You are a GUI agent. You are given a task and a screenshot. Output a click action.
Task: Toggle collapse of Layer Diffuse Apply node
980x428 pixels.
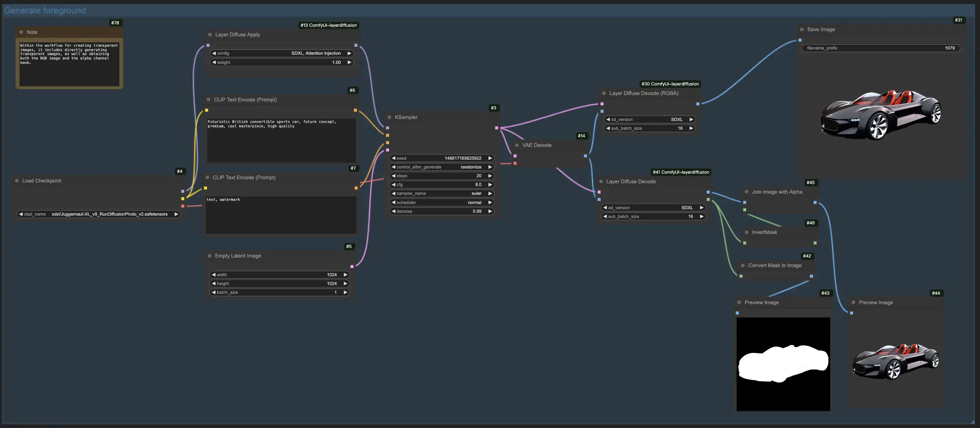click(x=210, y=35)
